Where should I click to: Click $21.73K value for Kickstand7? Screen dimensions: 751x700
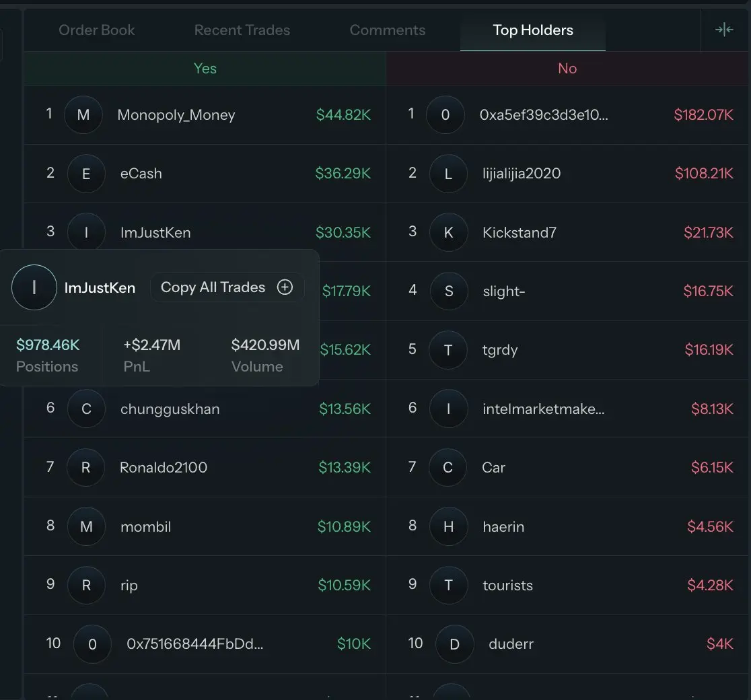coord(709,232)
